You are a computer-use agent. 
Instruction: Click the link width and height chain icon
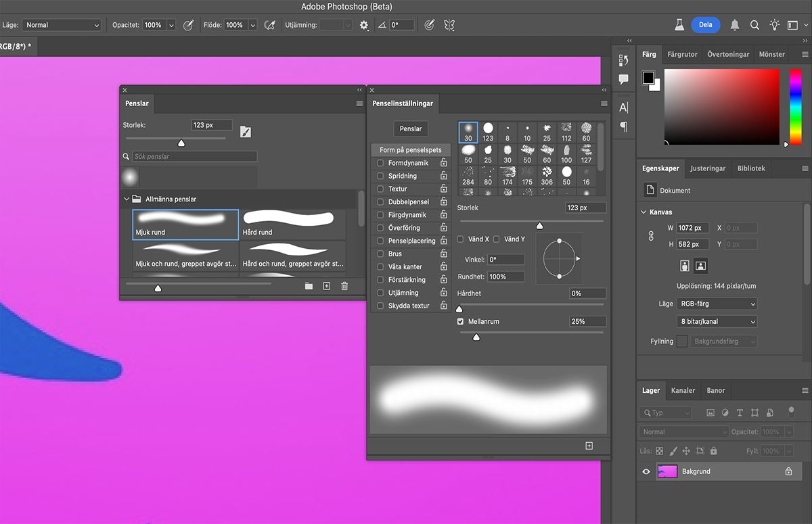tap(652, 236)
